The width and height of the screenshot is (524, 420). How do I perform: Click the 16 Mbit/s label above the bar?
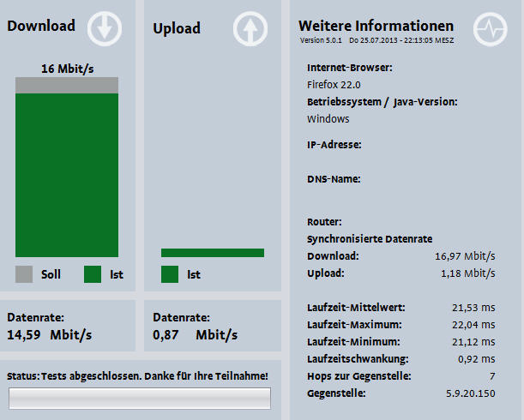(67, 68)
